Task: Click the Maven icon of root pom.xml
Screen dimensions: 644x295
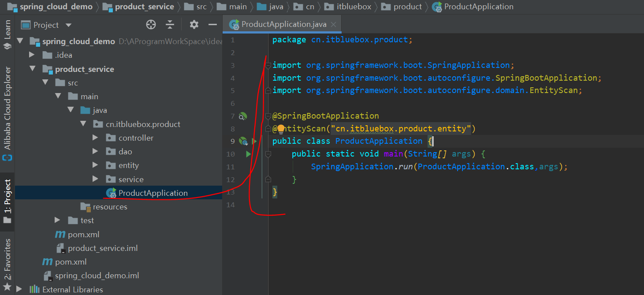Action: [47, 262]
